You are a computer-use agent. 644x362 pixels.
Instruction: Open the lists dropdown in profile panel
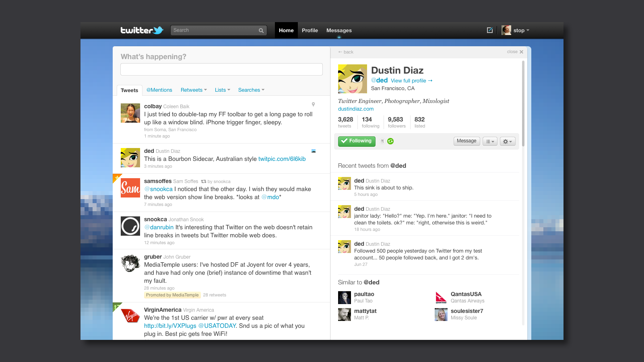click(x=490, y=142)
